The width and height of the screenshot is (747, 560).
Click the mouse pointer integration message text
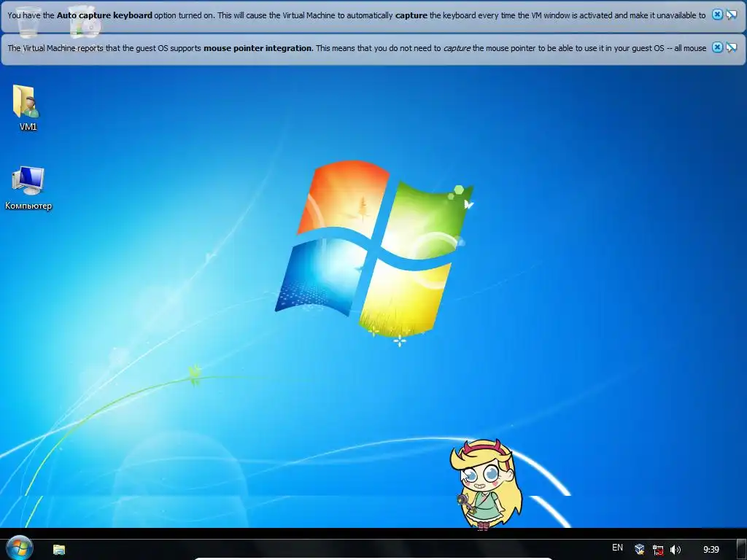(x=357, y=48)
